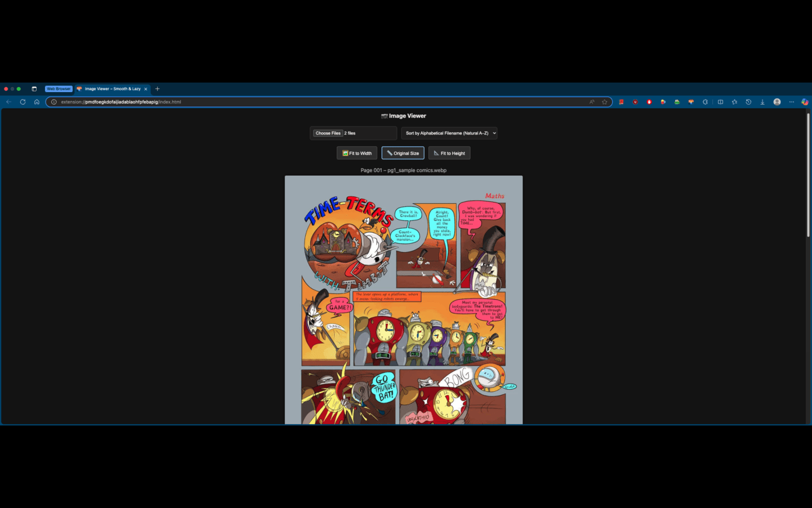Click Choose Files button
This screenshot has width=812, height=508.
[328, 133]
